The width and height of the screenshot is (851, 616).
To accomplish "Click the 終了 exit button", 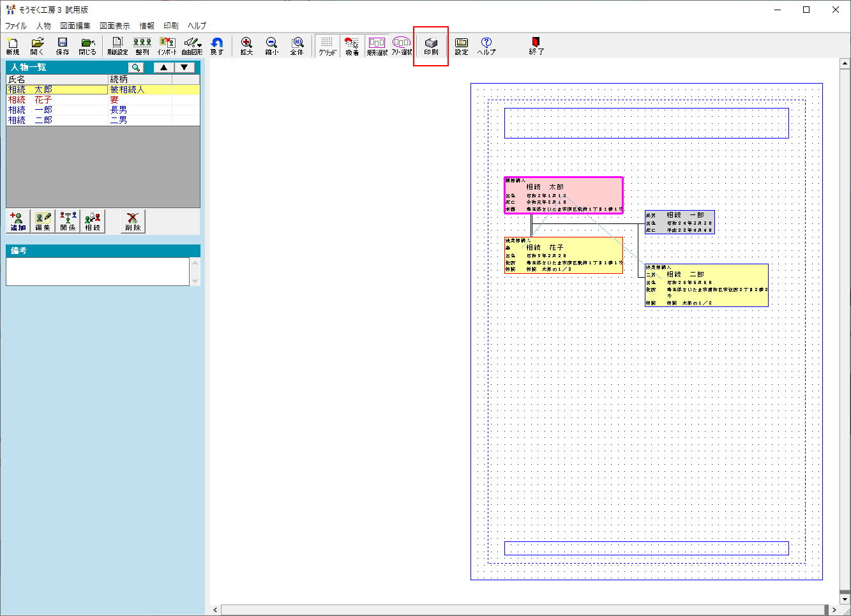I will pyautogui.click(x=536, y=46).
